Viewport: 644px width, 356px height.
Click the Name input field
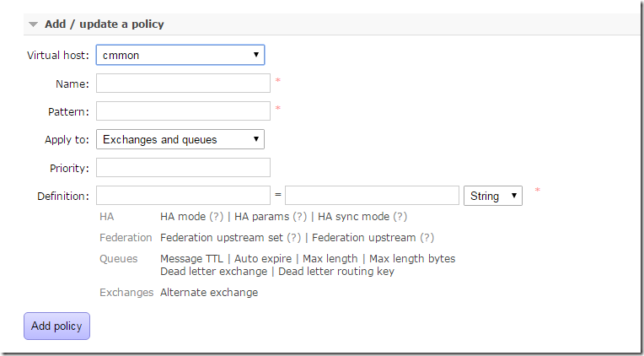(x=183, y=84)
